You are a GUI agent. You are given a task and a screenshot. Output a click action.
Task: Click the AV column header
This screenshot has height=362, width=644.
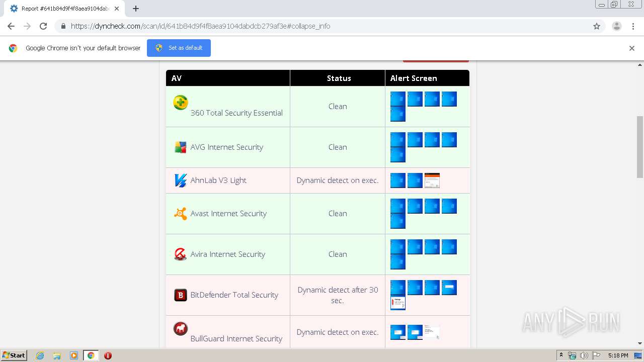tap(228, 78)
